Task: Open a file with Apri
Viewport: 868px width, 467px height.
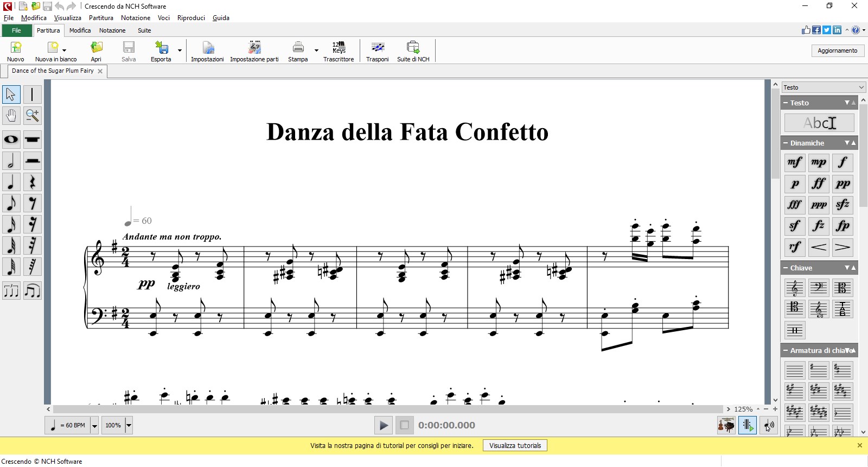Action: tap(96, 51)
